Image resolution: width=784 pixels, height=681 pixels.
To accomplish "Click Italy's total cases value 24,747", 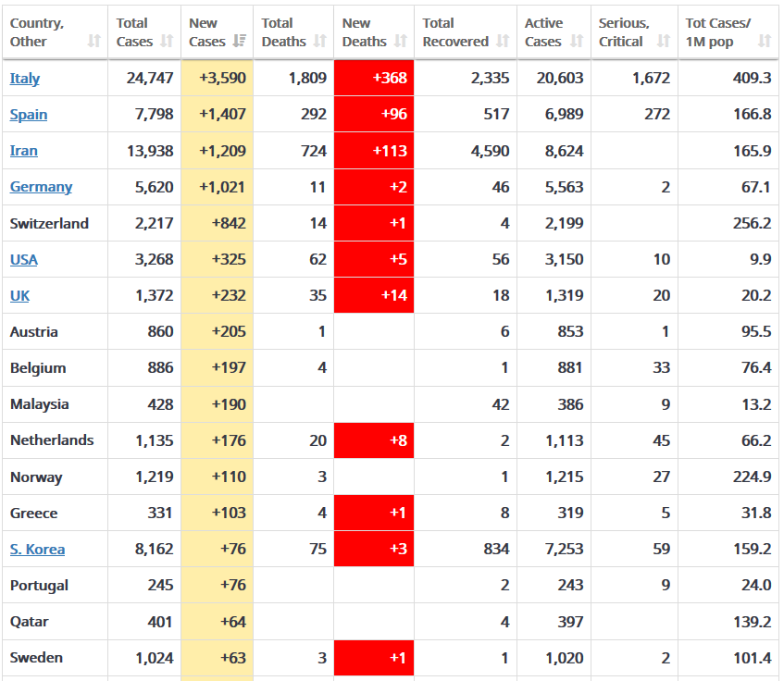I will pos(150,78).
